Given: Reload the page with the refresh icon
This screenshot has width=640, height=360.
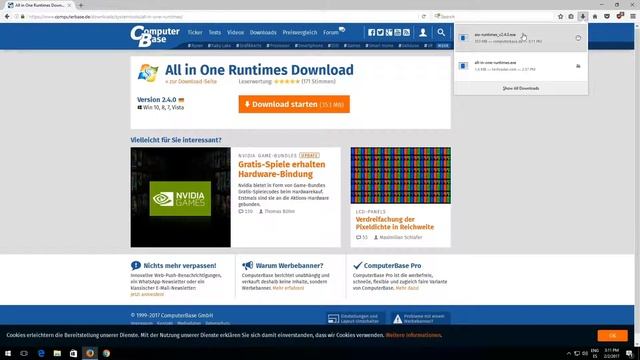Looking at the screenshot, I should (424, 16).
